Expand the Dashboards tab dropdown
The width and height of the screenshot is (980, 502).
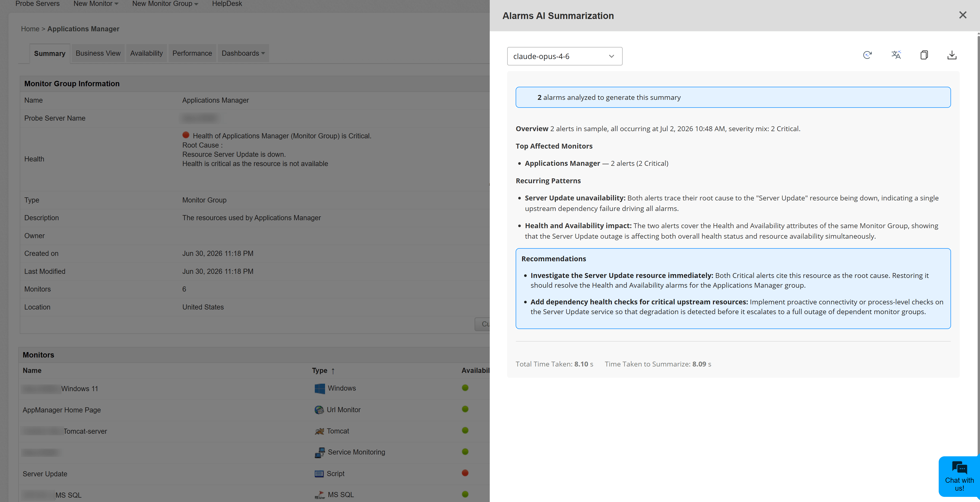(x=243, y=53)
